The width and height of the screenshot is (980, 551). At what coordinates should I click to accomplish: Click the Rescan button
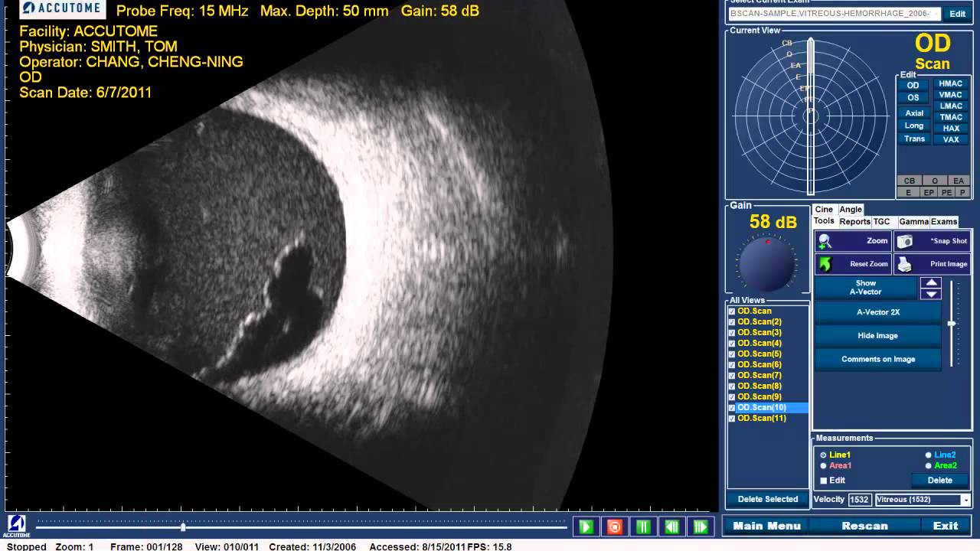pos(865,526)
